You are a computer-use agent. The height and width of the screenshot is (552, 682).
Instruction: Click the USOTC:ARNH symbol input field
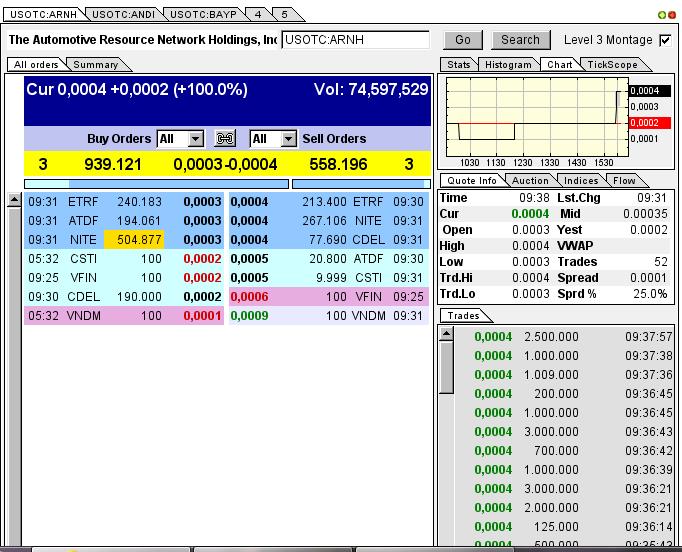pyautogui.click(x=355, y=40)
